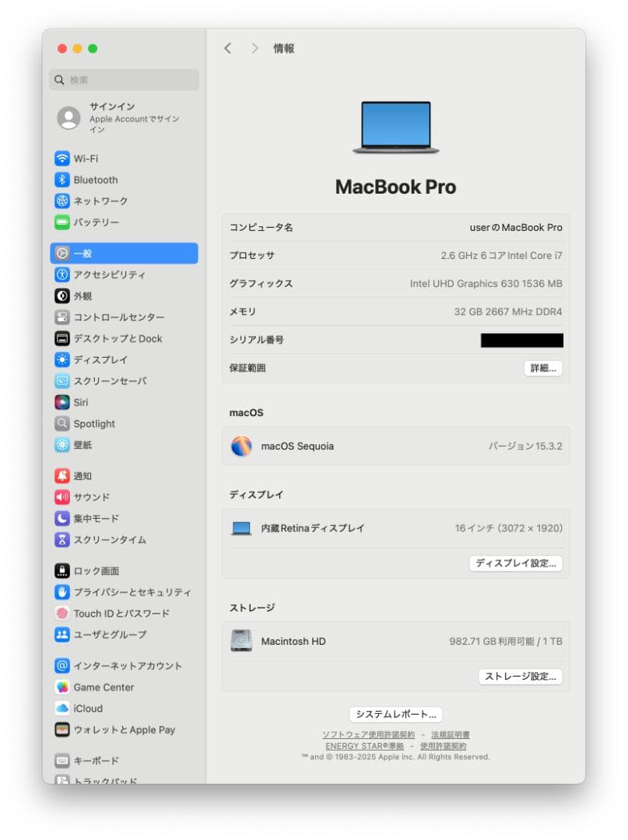Click 詳細 next to 保証範囲 (warranty)

[x=542, y=368]
